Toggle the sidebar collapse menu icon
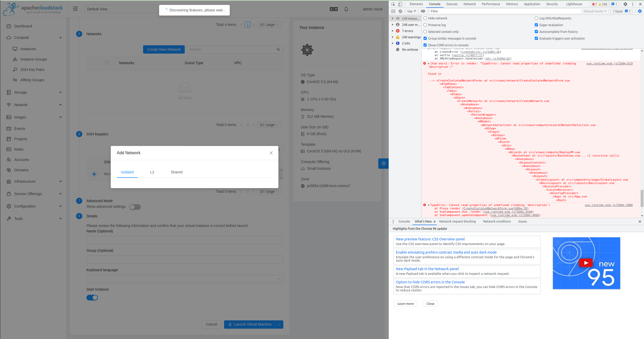644x339 pixels. click(x=75, y=9)
